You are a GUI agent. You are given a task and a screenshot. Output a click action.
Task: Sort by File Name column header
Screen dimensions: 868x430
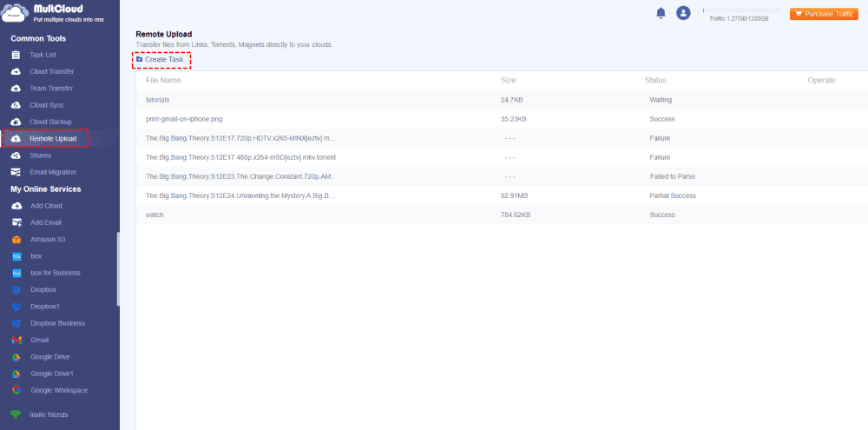tap(163, 80)
